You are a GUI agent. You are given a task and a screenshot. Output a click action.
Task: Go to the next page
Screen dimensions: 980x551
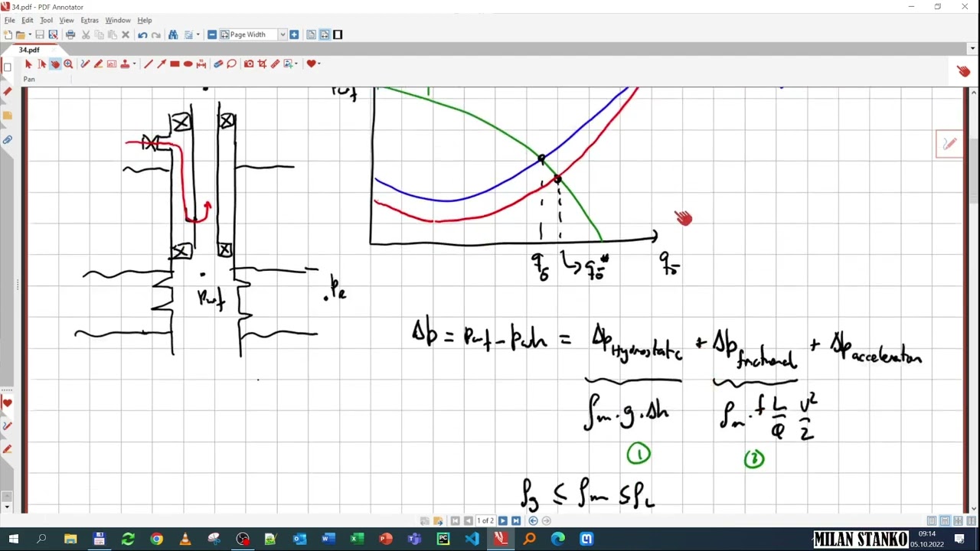502,520
